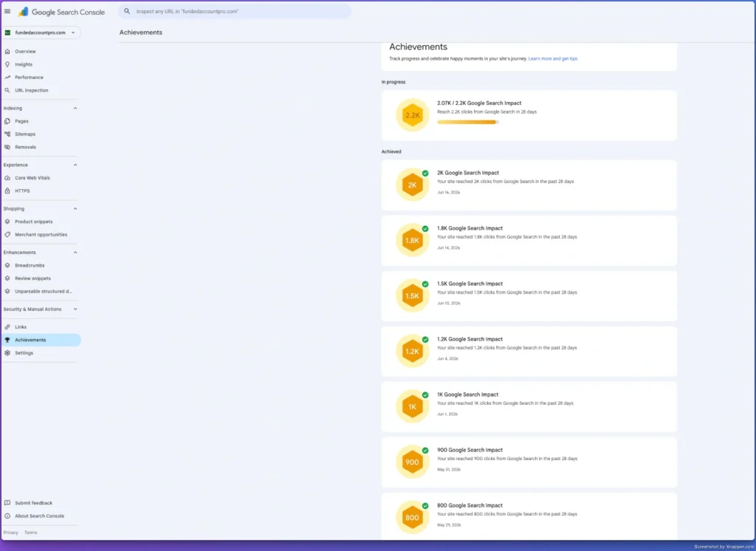Click the About Search Console info icon
This screenshot has width=756, height=551.
(7, 516)
